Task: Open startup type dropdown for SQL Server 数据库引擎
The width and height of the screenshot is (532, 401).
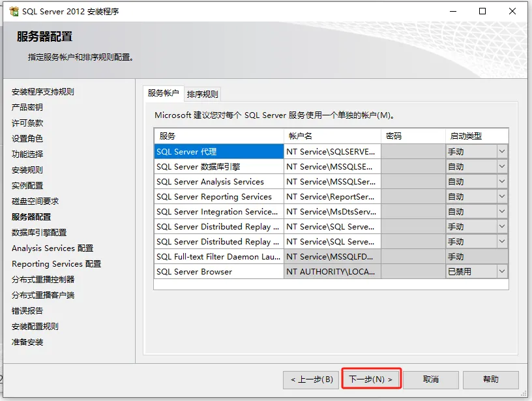Action: 502,166
